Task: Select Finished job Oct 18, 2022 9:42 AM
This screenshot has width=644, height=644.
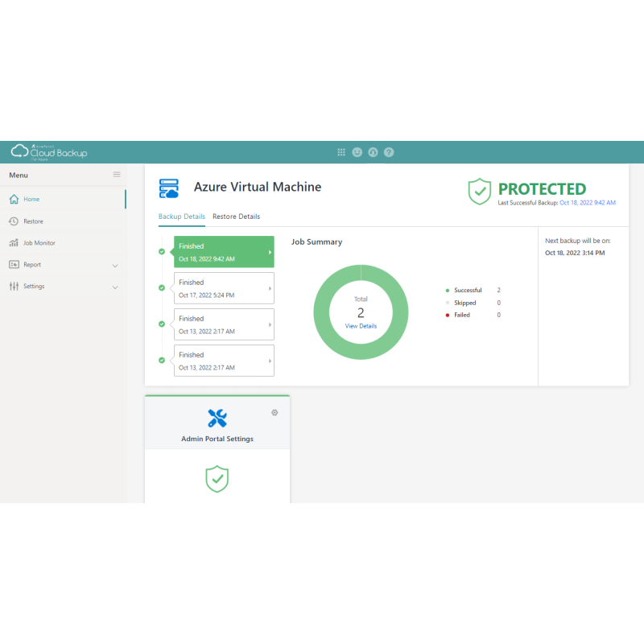Action: click(224, 252)
